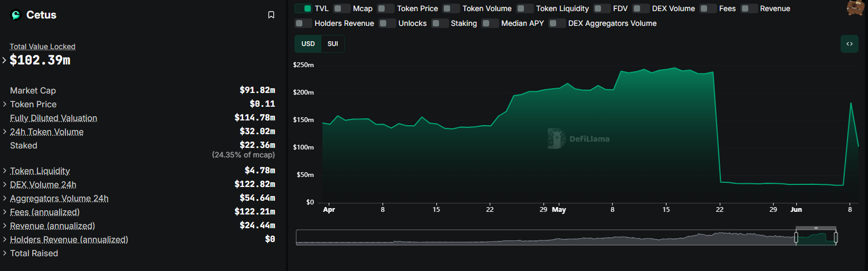Expand the Fees (annualized) row
Viewport: 868px width, 271px height.
tap(4, 212)
